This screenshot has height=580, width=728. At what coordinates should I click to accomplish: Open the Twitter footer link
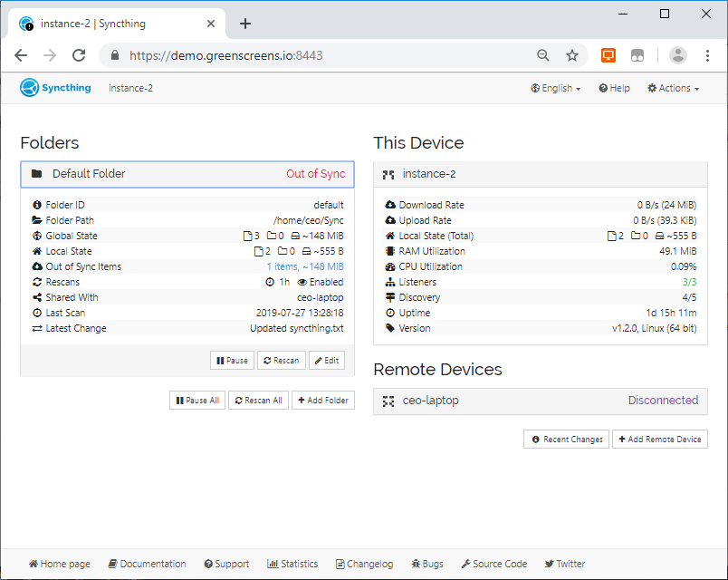tap(565, 564)
